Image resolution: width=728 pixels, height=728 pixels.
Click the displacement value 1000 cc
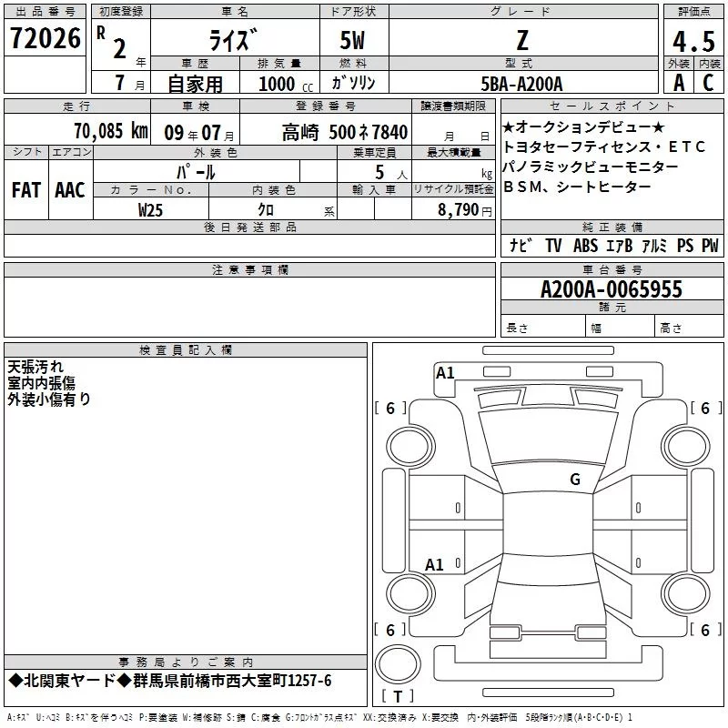pyautogui.click(x=286, y=84)
